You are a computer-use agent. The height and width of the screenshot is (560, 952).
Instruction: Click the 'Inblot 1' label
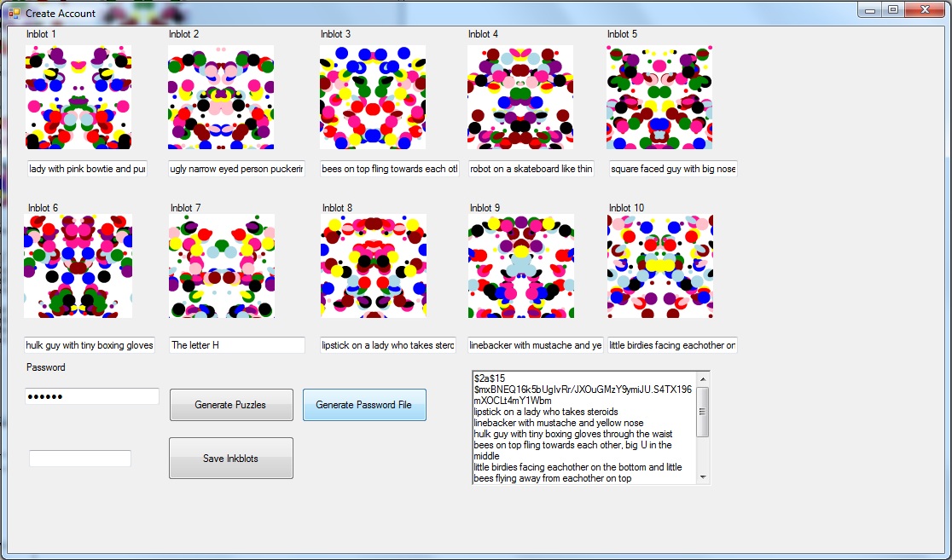41,34
